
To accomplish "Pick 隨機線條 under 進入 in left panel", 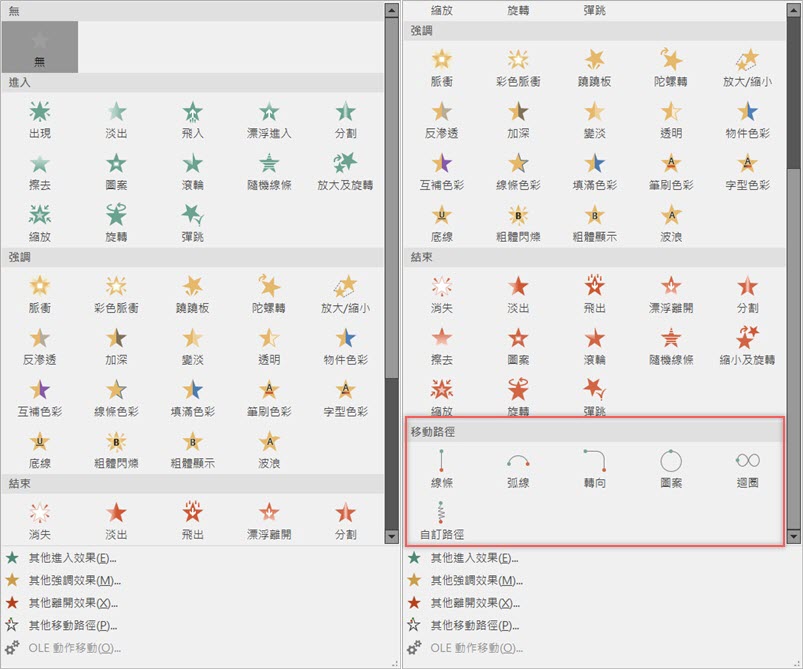I will pos(269,172).
